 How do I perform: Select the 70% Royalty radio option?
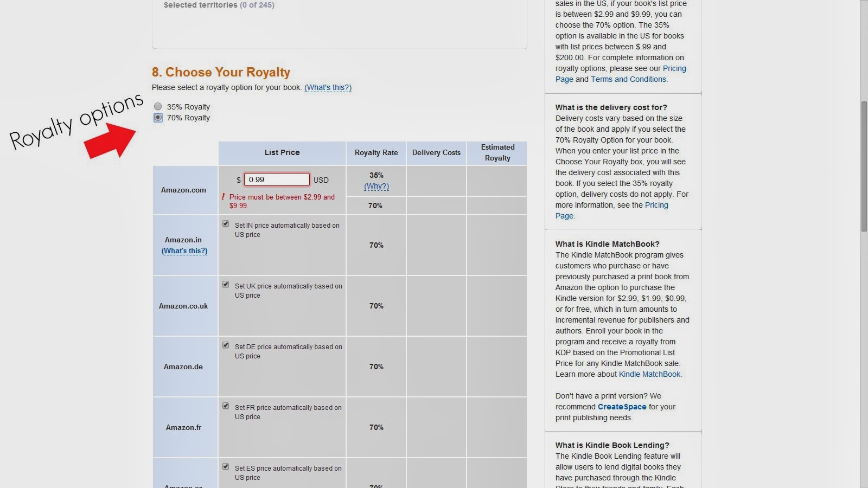pyautogui.click(x=158, y=118)
